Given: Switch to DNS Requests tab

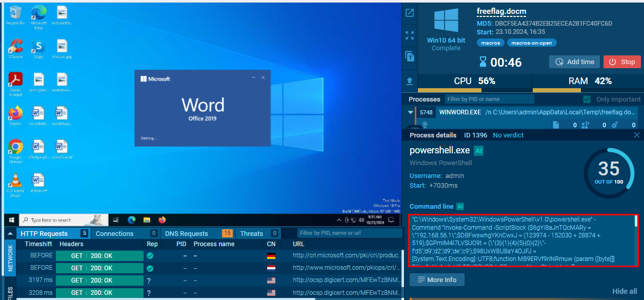Looking at the screenshot, I should 198,233.
